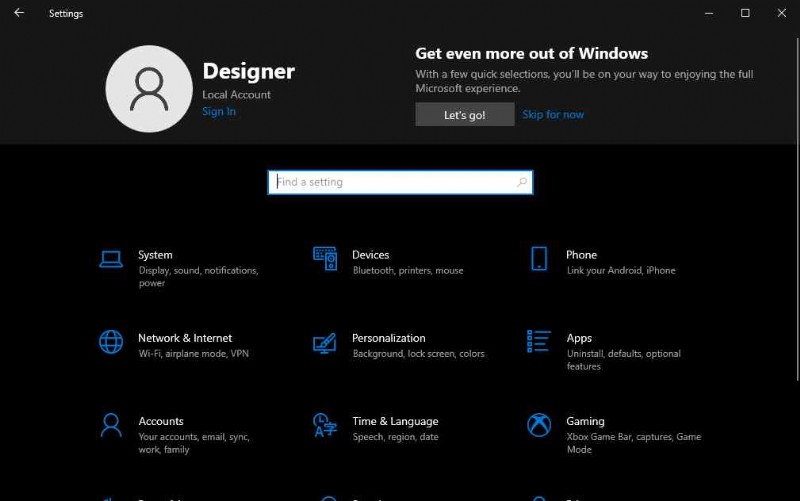Open the Accounts person icon

click(x=111, y=425)
